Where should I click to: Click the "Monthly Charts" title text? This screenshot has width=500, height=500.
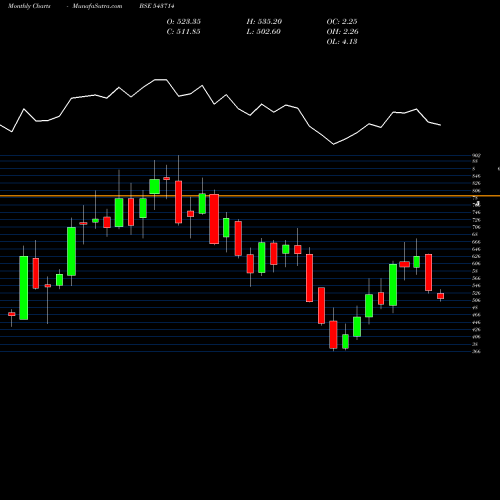point(29,6)
